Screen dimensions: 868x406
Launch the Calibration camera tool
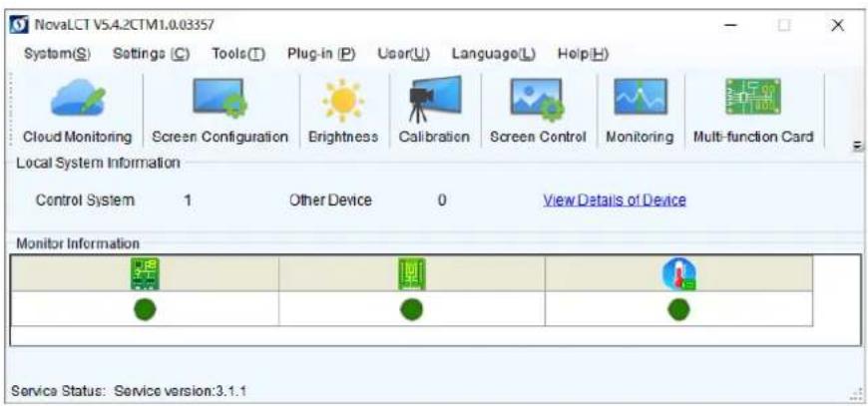pos(435,111)
